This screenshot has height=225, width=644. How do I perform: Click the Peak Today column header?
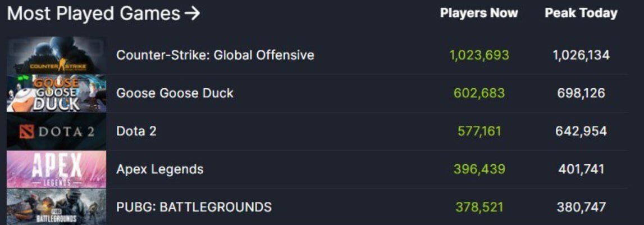click(x=581, y=13)
